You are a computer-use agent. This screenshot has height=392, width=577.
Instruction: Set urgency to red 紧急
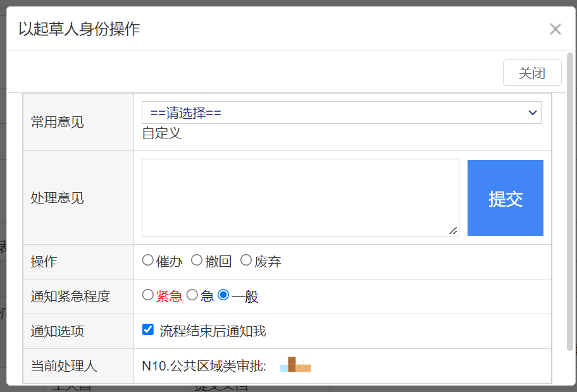tap(148, 295)
